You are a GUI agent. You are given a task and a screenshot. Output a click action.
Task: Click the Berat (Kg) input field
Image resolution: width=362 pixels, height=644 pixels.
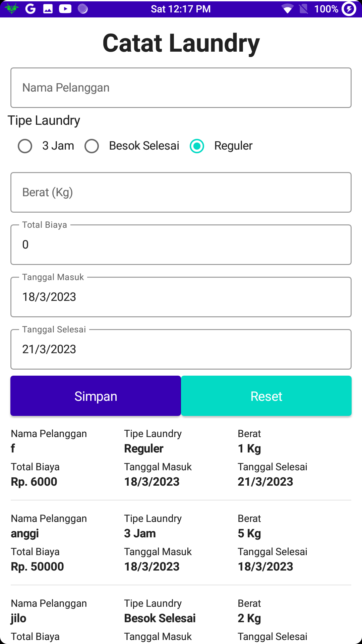(181, 192)
